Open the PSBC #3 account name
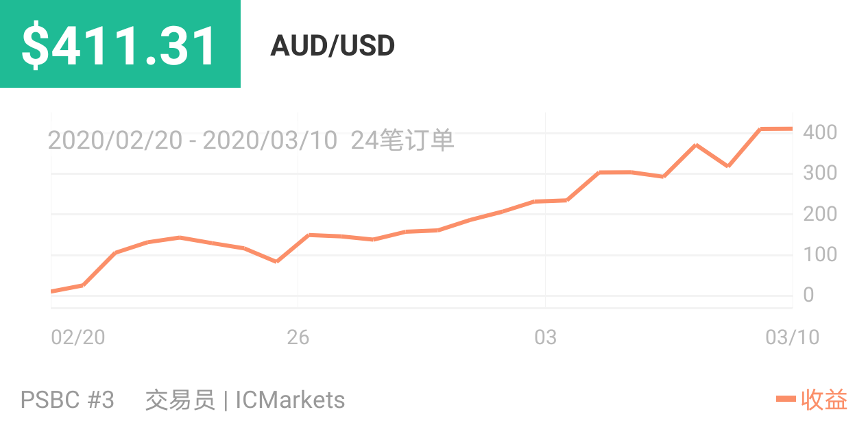868x434 pixels. click(x=67, y=400)
